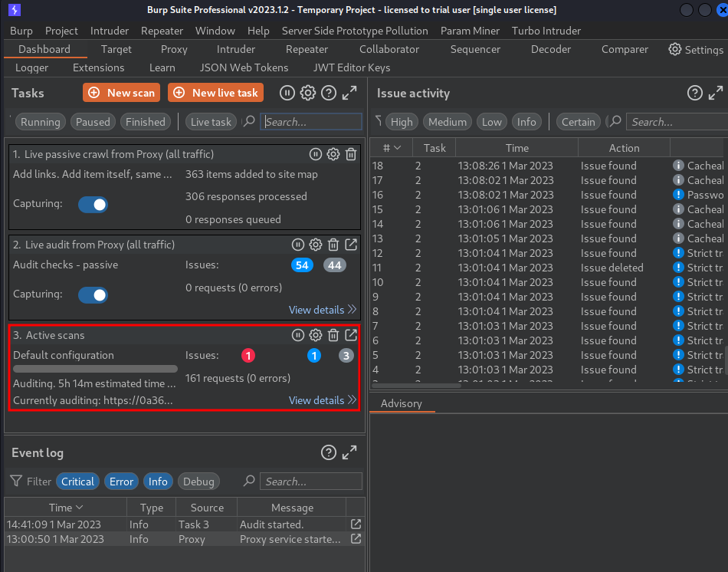The image size is (728, 572).
Task: Expand the Issue activity panel
Action: click(x=716, y=93)
